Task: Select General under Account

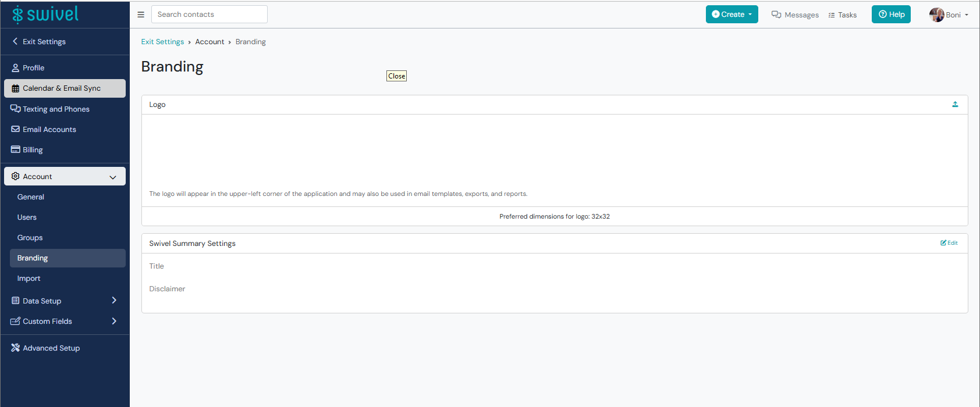Action: pyautogui.click(x=68, y=197)
